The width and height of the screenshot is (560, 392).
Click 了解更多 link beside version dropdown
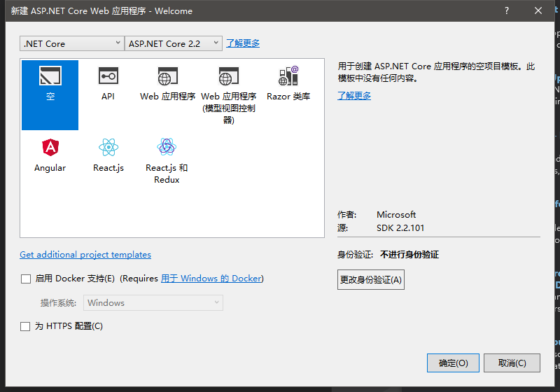point(243,43)
